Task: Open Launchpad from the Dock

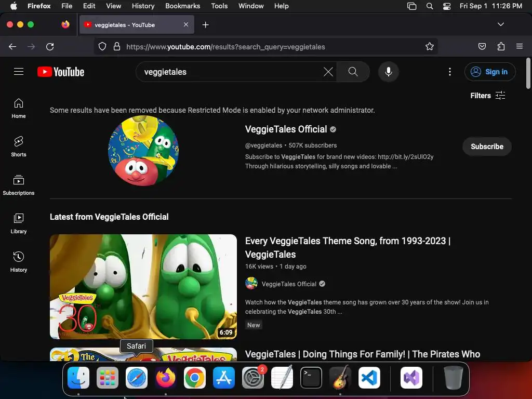Action: pos(108,378)
